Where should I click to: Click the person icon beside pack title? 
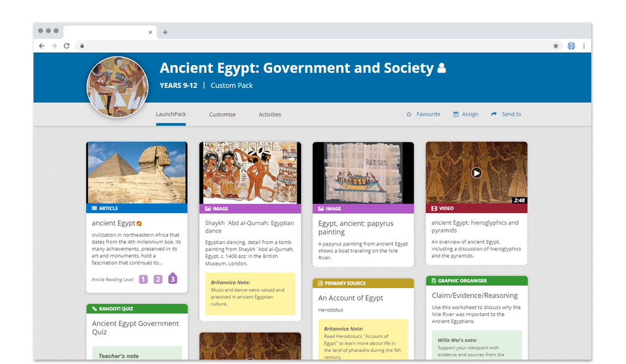pyautogui.click(x=441, y=68)
